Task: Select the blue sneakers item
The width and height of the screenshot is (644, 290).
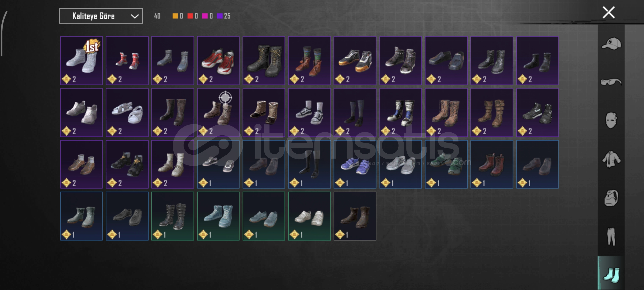Action: (355, 164)
